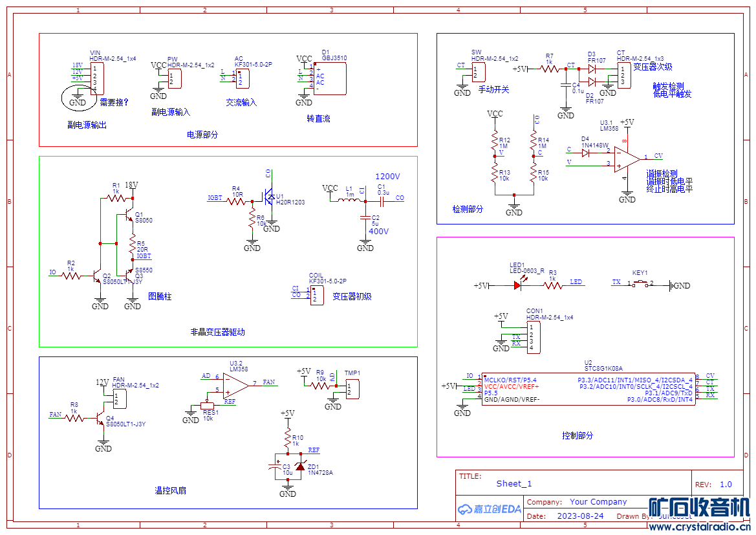This screenshot has height=535, width=756.
Task: Click the '检测部分' section label
Action: tap(467, 209)
